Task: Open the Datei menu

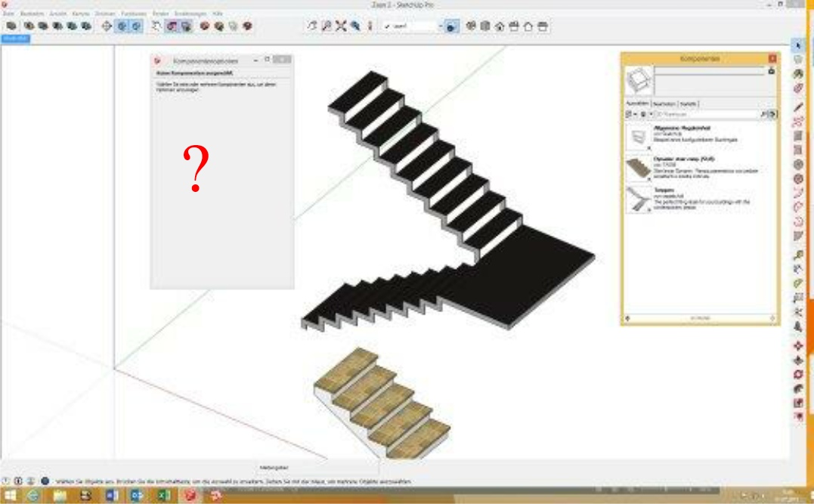Action: 9,14
